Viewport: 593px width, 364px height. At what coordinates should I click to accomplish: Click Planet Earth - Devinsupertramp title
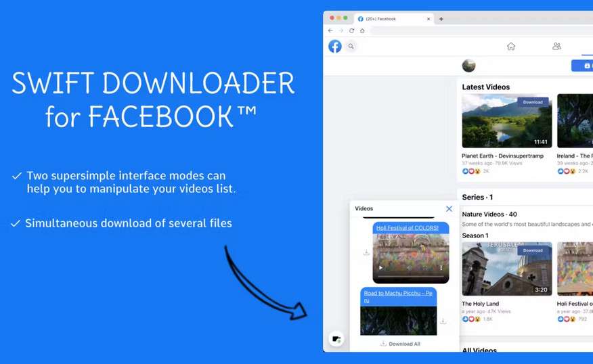click(x=502, y=156)
